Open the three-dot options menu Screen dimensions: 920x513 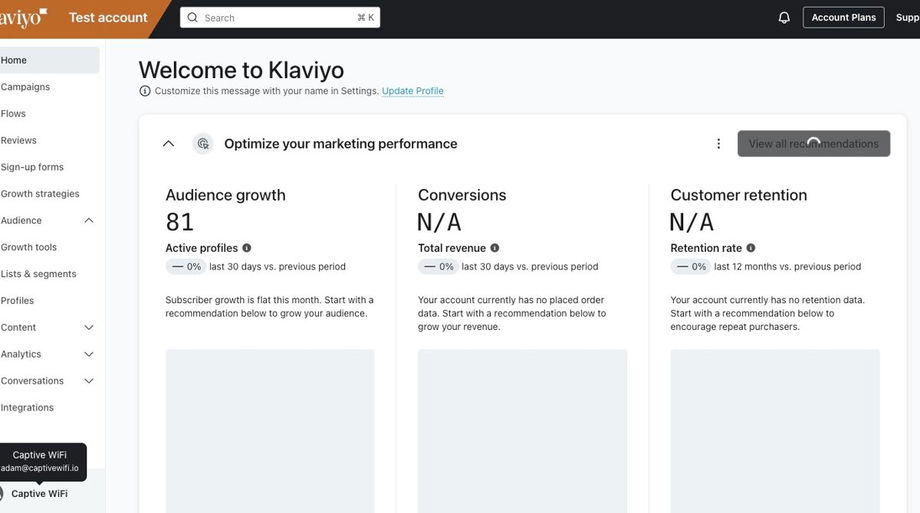(x=718, y=144)
